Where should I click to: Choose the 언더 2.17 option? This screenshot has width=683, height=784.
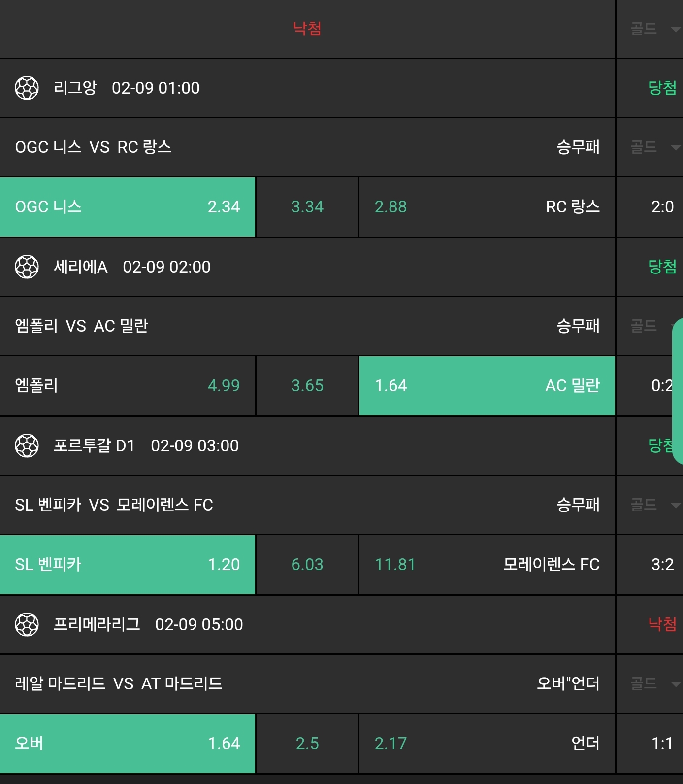tap(487, 744)
